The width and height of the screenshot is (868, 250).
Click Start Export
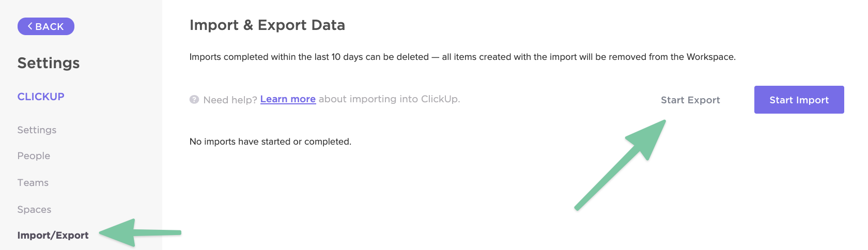tap(690, 100)
